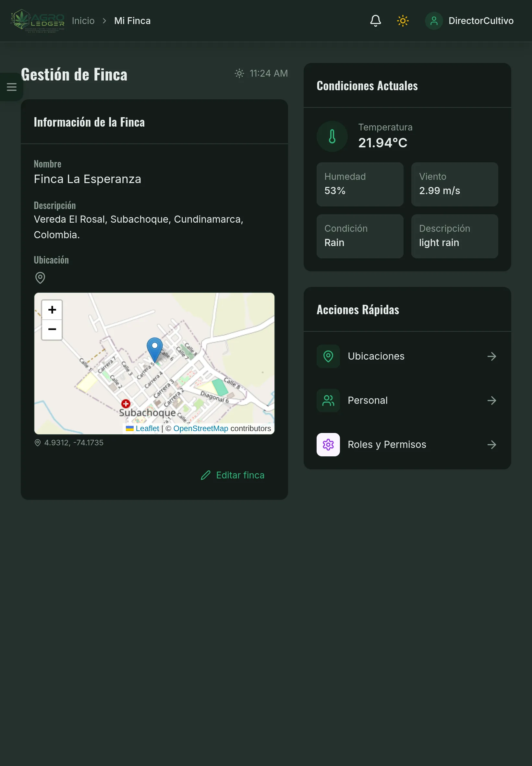
Task: Click the Personal users icon
Action: pos(328,401)
